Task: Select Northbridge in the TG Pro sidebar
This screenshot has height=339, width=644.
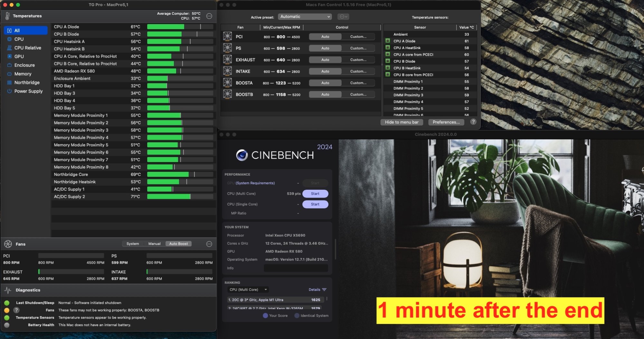Action: [26, 83]
